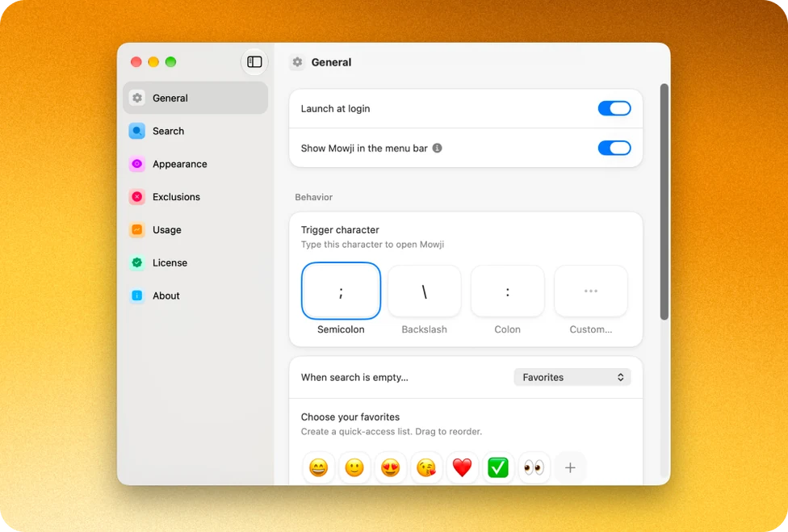Viewport: 788px width, 532px height.
Task: Add a new favorite with plus button
Action: pyautogui.click(x=570, y=467)
